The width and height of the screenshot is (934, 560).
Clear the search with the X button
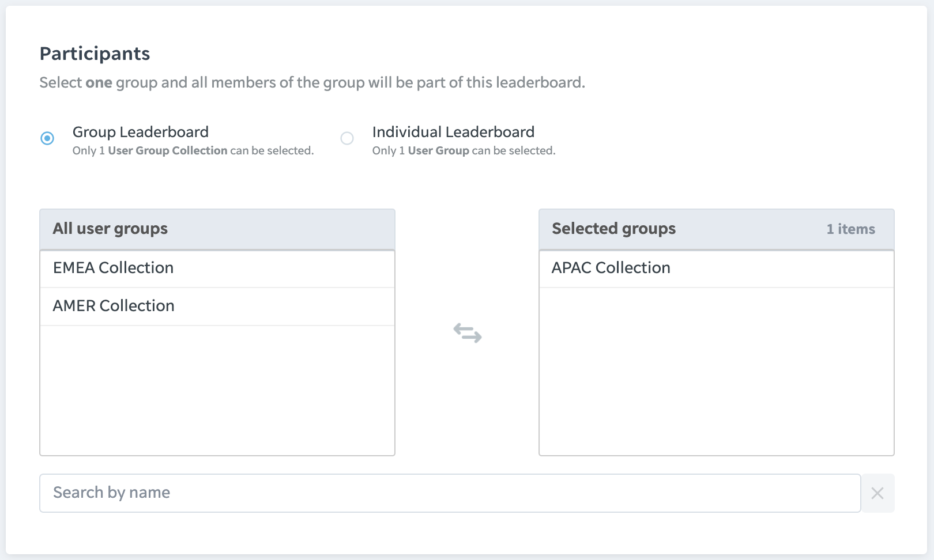point(877,493)
